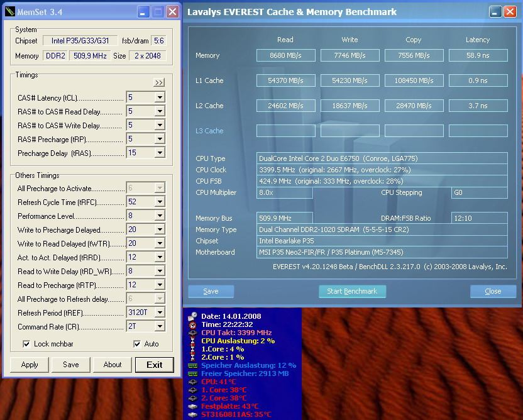Open RAS# to CAS# Write Delay dropdown
The width and height of the screenshot is (523, 420).
coord(160,125)
